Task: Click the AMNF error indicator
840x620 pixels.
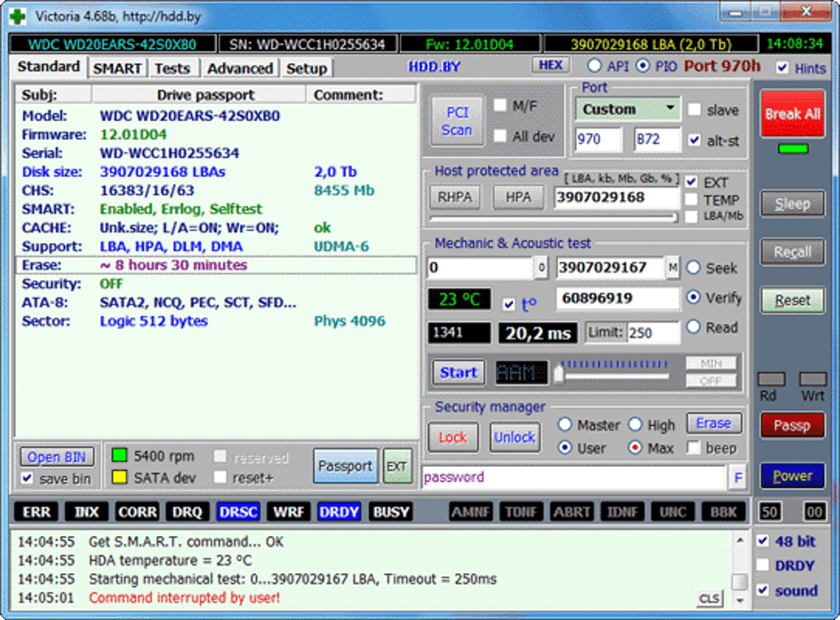Action: click(470, 512)
